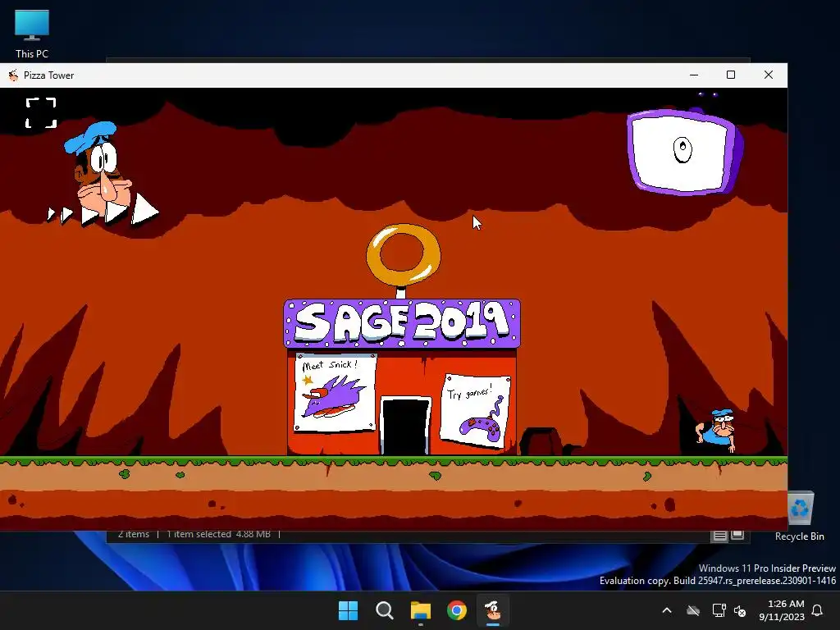Click the cloud sync tray icon

(693, 610)
